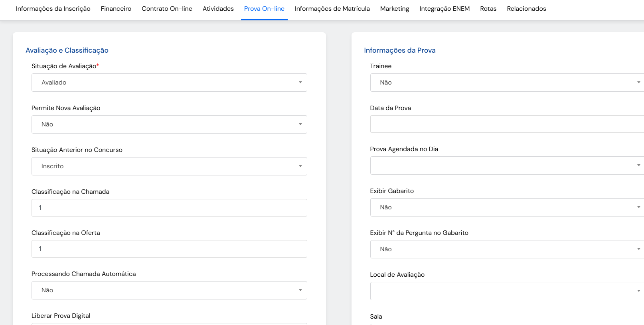Open the Informações da Inscrição tab

coord(53,9)
